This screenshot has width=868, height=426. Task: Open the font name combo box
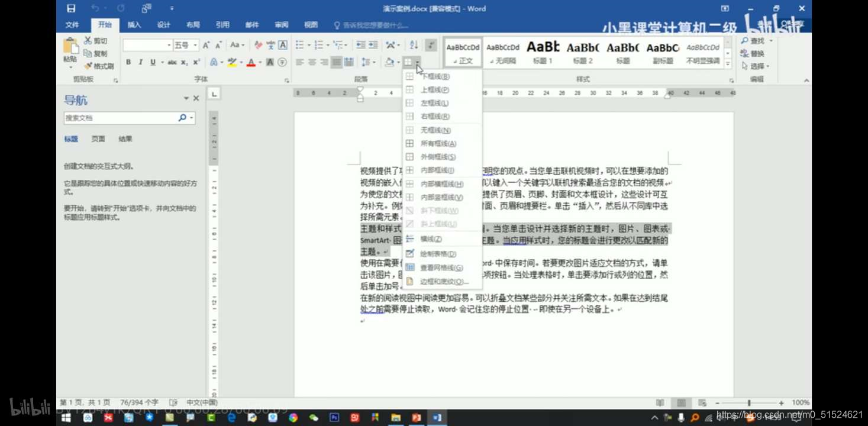click(147, 45)
